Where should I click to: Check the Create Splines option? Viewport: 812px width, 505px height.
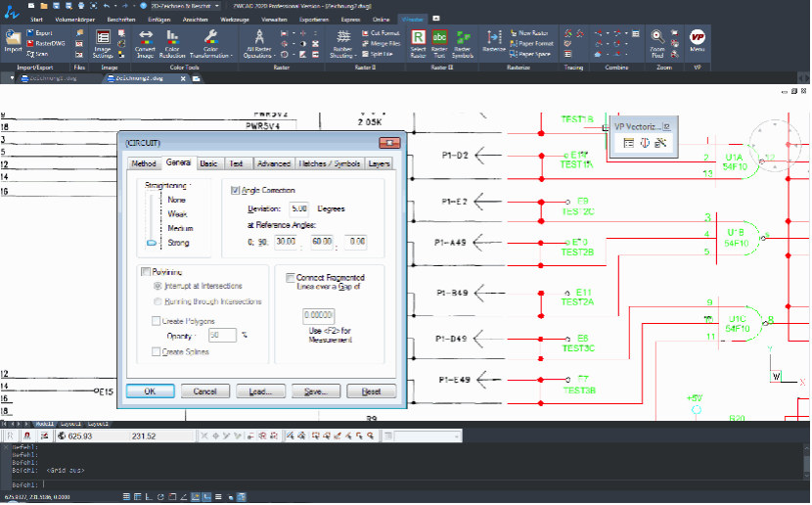[x=156, y=351]
